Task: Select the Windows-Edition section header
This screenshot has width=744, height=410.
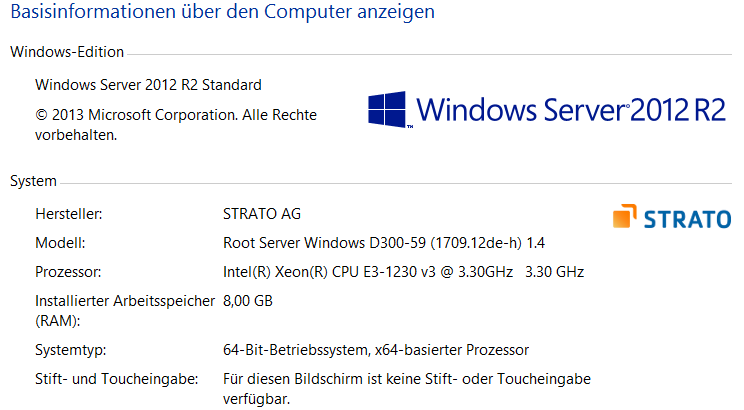Action: click(x=67, y=51)
